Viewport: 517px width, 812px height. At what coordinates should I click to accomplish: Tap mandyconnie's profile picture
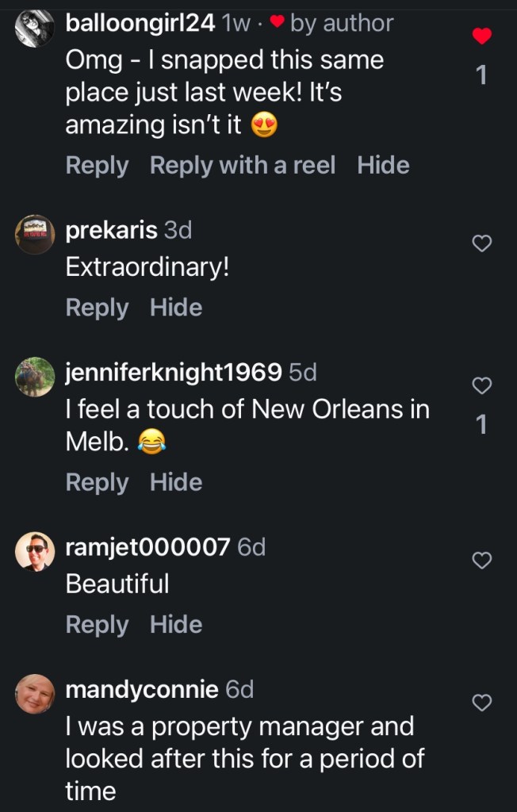[x=36, y=694]
